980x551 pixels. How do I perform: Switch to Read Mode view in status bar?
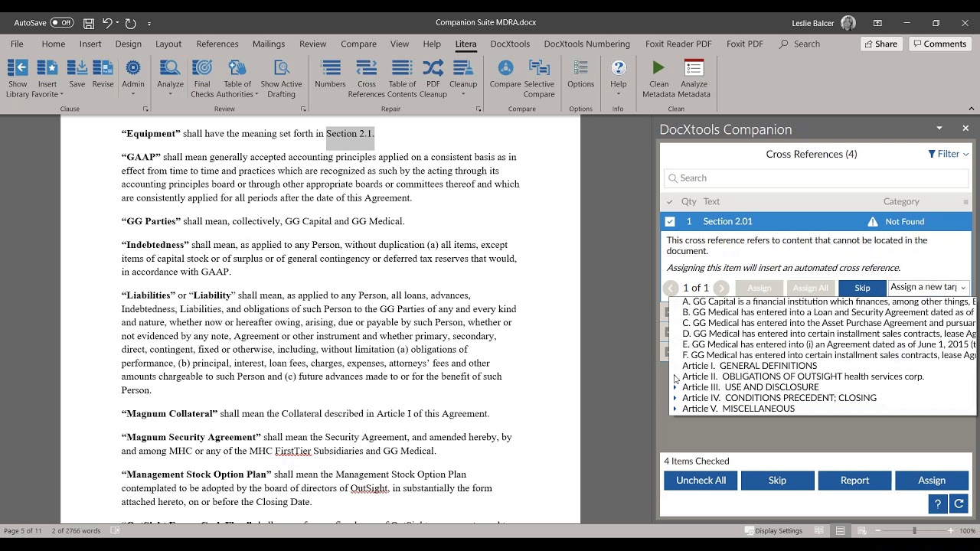[819, 530]
